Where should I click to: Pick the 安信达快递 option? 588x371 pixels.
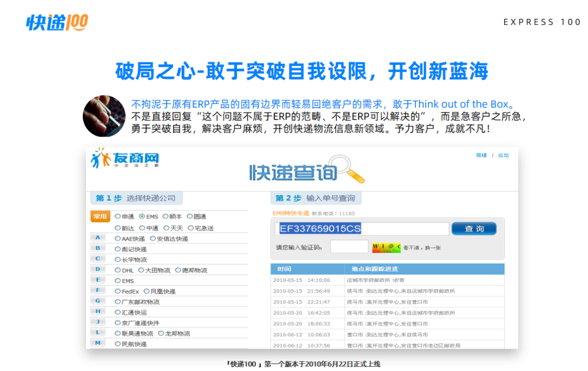tap(152, 238)
